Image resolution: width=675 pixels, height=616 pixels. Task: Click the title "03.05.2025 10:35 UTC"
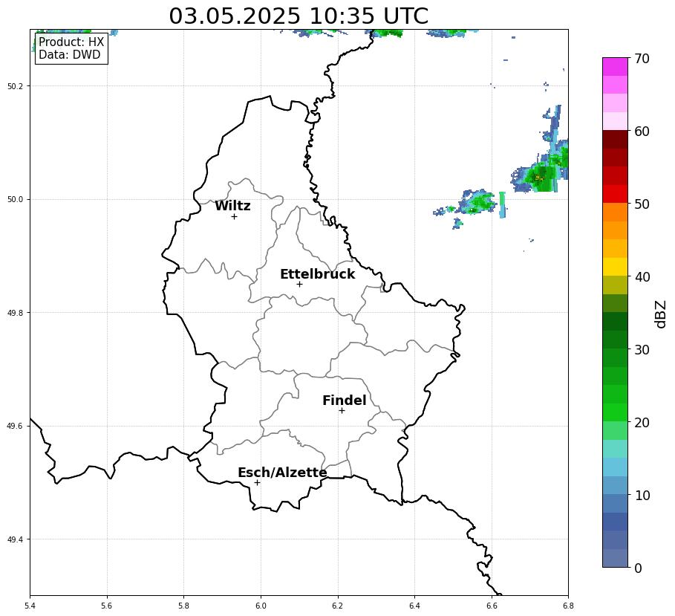click(x=299, y=16)
